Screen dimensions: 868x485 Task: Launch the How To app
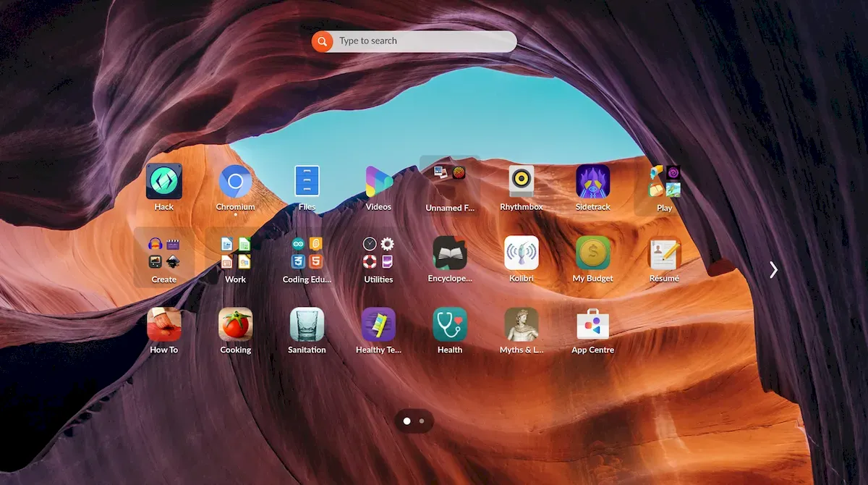coord(164,324)
